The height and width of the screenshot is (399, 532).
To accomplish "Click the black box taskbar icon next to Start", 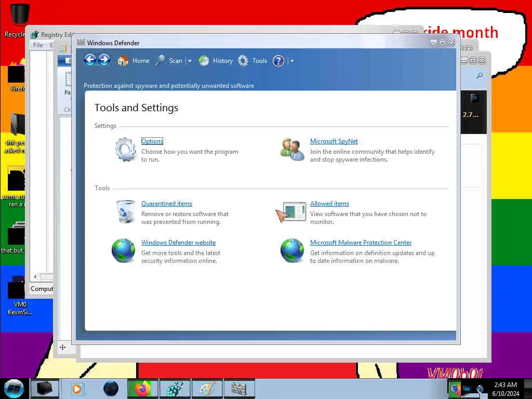I will coord(45,389).
